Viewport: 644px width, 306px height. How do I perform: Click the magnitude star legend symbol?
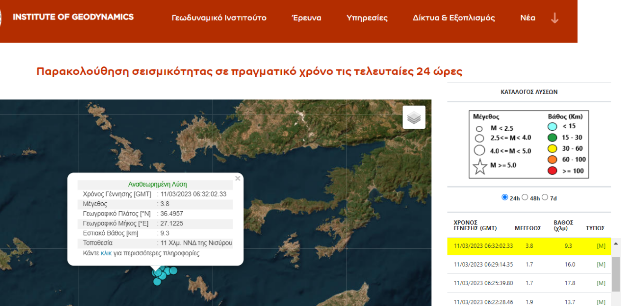point(480,166)
